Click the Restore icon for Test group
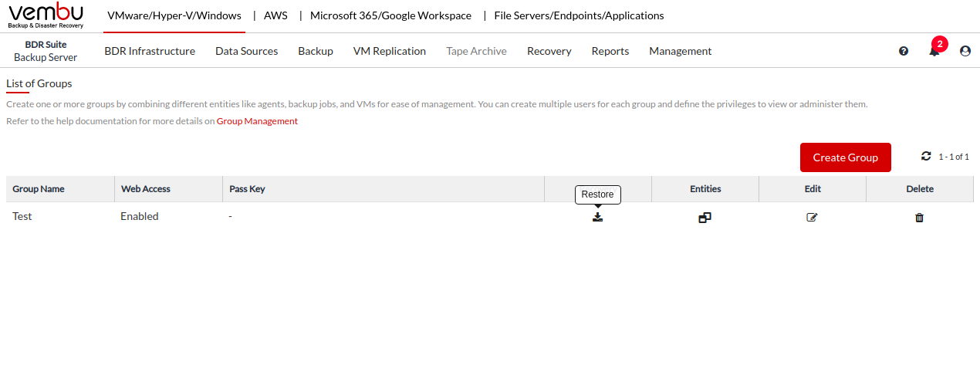This screenshot has height=372, width=980. pos(597,217)
